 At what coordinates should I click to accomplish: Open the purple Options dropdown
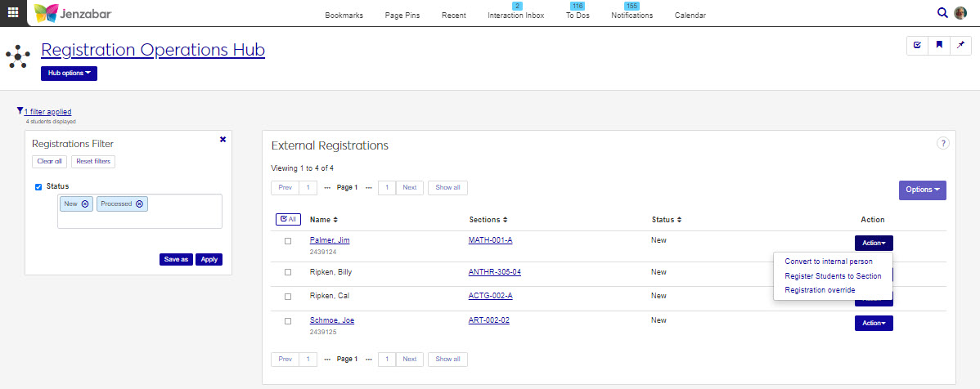(x=922, y=190)
